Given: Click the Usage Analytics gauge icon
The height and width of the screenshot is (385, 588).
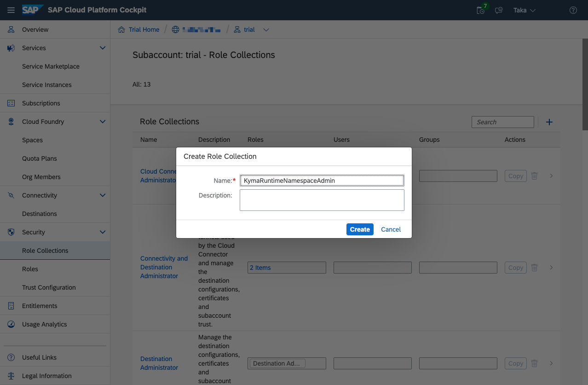Looking at the screenshot, I should [12, 324].
